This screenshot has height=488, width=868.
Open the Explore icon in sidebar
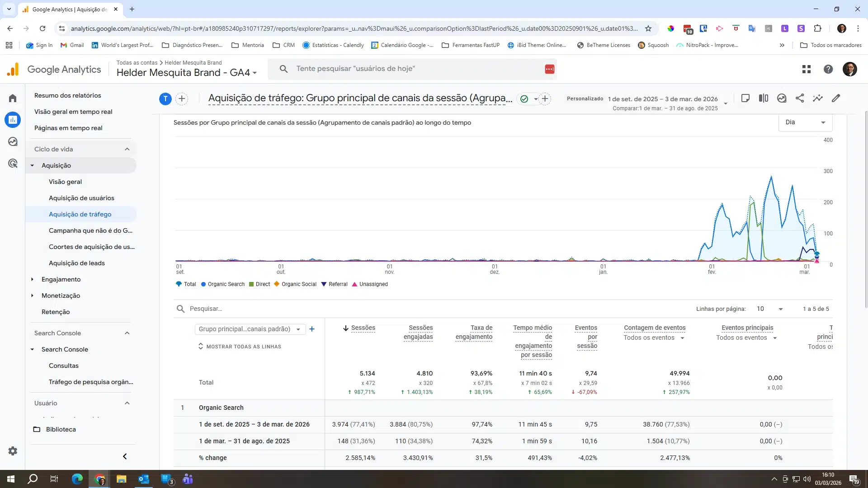tap(13, 142)
